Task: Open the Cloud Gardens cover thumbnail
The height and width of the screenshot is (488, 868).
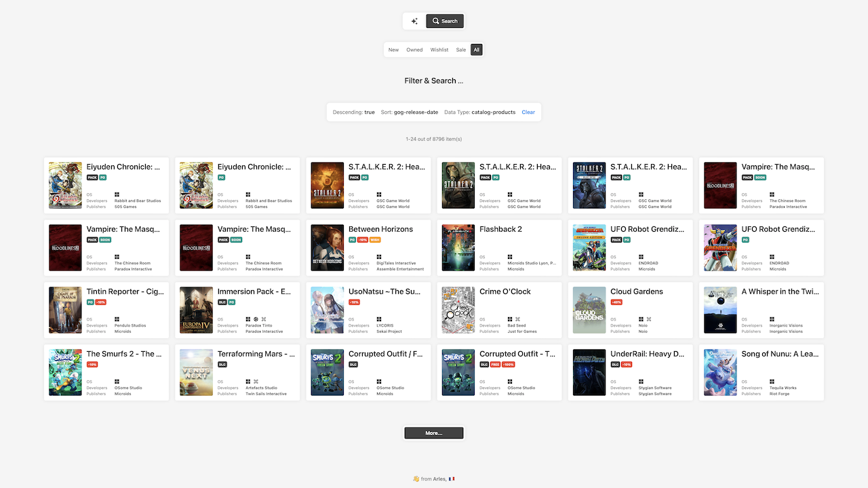Action: coord(589,310)
